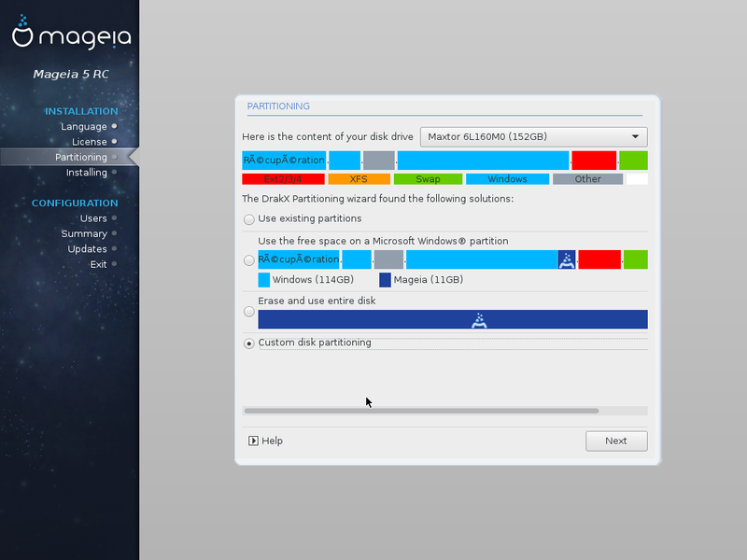Click the PARTITIONING dialog heading
Viewport: 747px width, 560px height.
coord(278,106)
